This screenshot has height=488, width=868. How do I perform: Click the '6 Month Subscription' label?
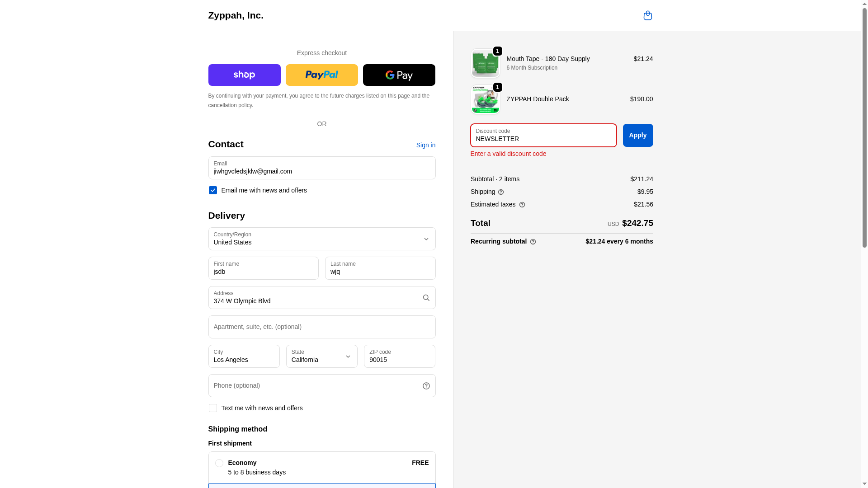[532, 68]
